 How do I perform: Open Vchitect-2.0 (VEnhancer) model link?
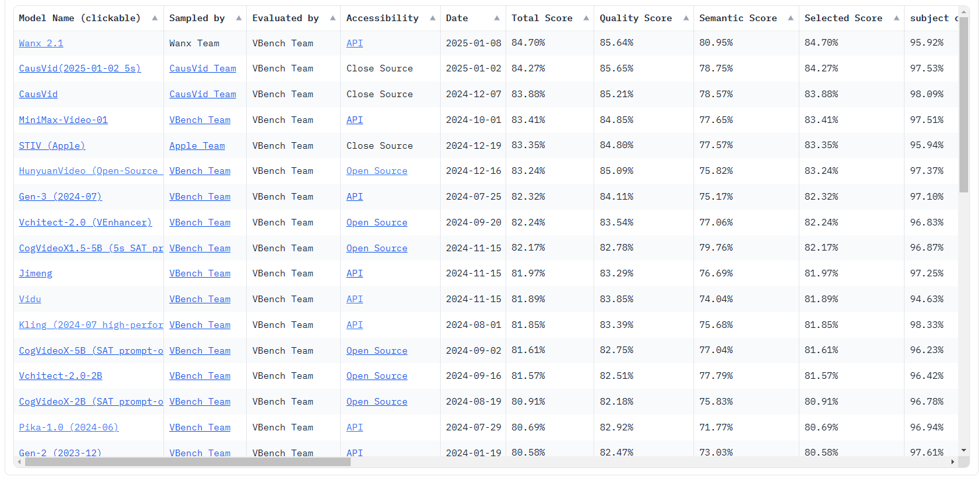tap(85, 222)
